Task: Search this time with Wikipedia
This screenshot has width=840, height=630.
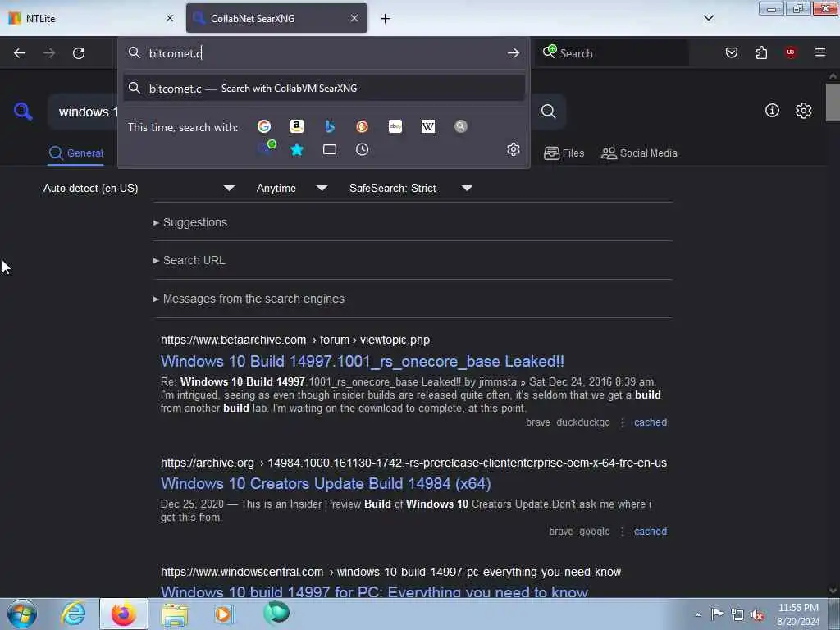Action: 428,126
